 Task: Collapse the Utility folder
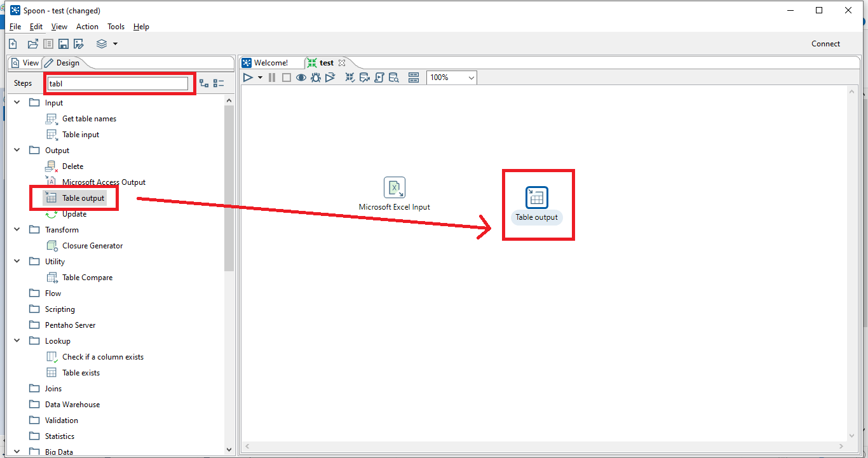tap(17, 261)
